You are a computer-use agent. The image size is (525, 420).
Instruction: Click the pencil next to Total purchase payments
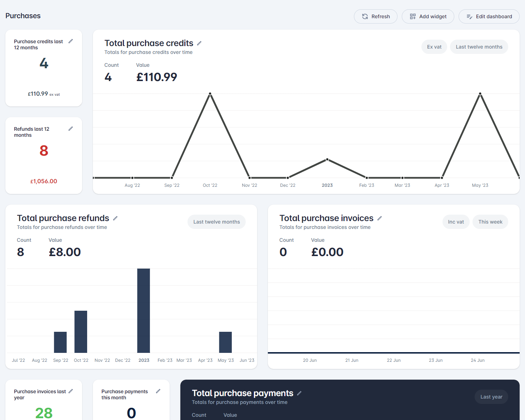299,393
